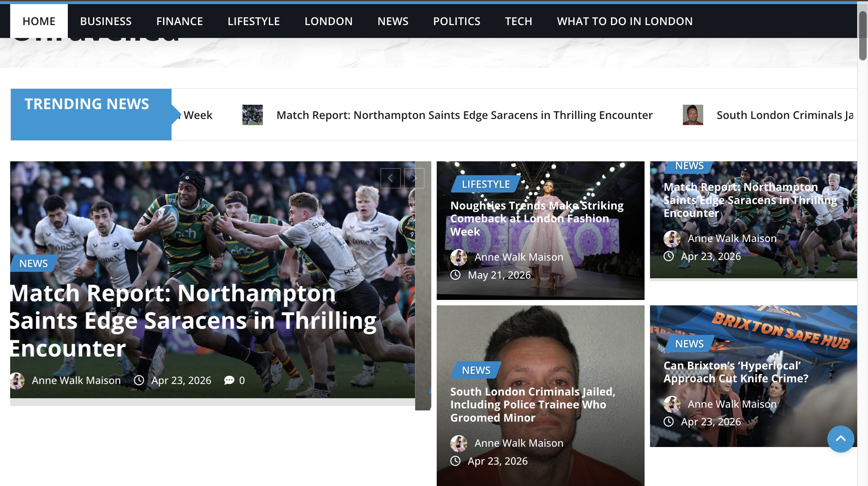Screen dimensions: 868x486
Task: Open small card Match Report Saints Edge Saracens
Action: point(750,200)
